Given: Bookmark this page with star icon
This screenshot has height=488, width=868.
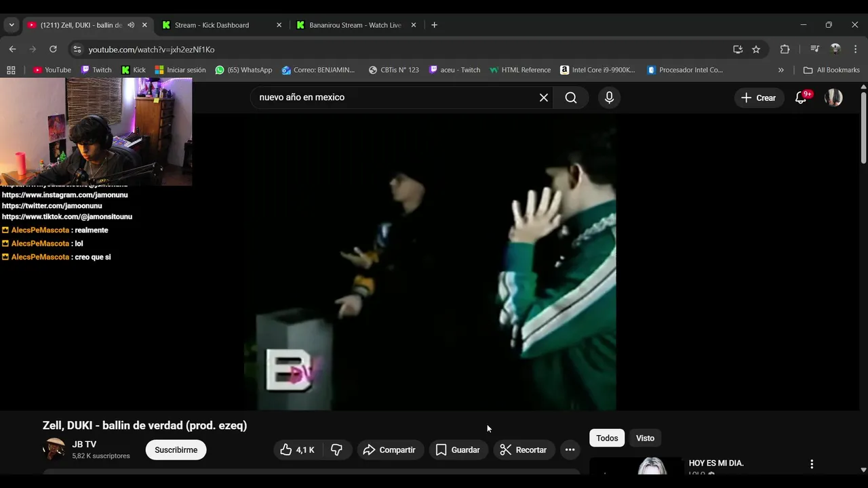Looking at the screenshot, I should coord(756,49).
